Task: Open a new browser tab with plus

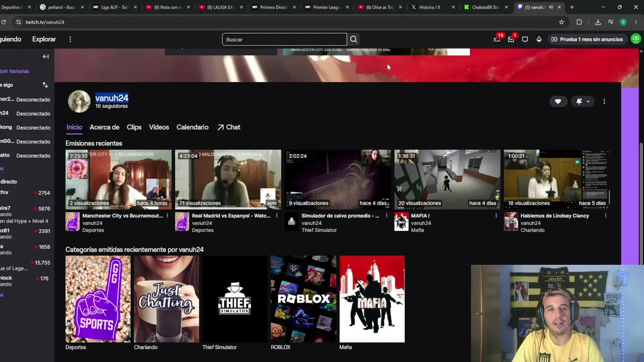Action: (572, 7)
